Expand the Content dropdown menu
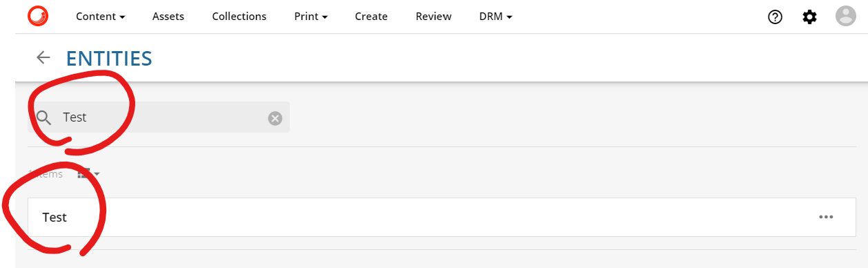This screenshot has height=268, width=868. tap(100, 16)
